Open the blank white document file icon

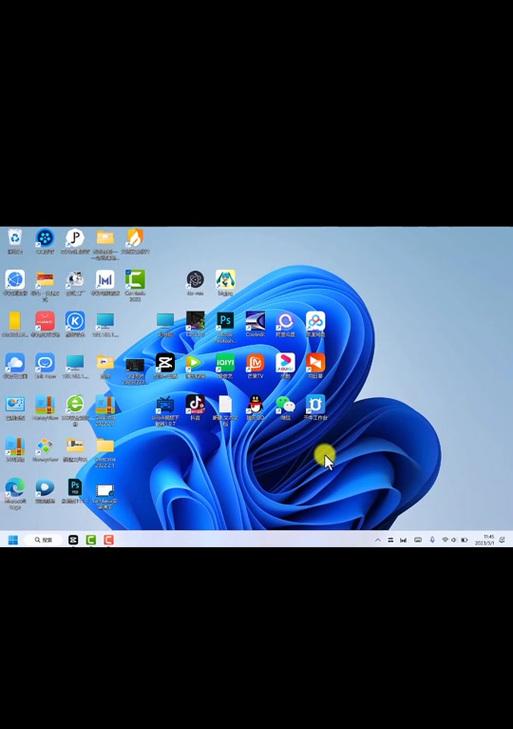[x=225, y=404]
